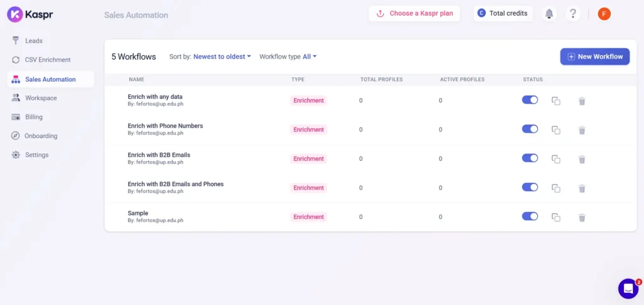Click Total credits button
The height and width of the screenshot is (305, 644).
pos(503,14)
